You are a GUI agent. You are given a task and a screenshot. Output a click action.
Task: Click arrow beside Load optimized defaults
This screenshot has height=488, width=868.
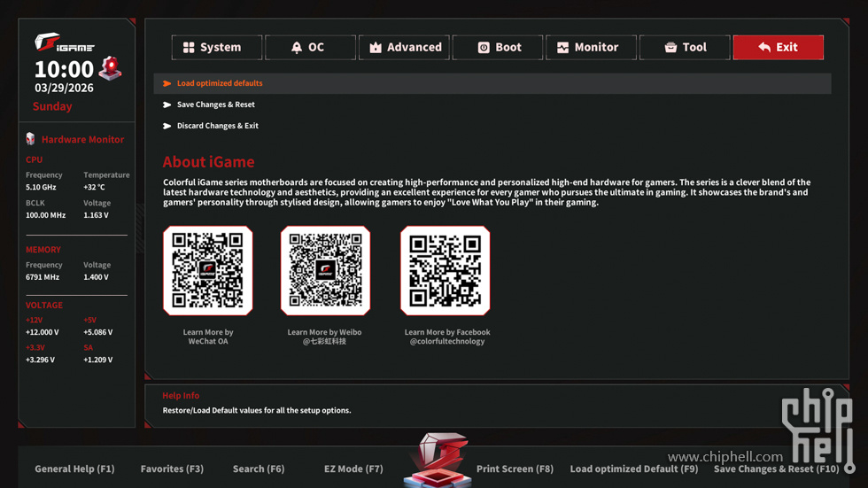point(167,83)
